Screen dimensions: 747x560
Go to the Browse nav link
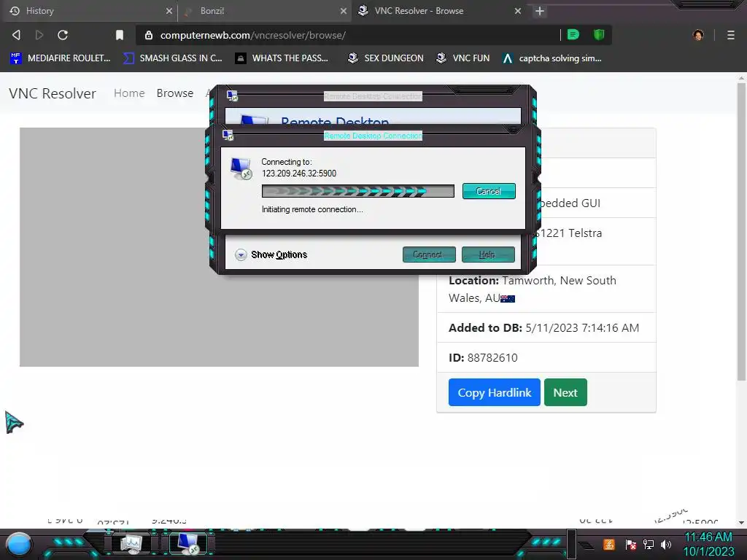175,93
